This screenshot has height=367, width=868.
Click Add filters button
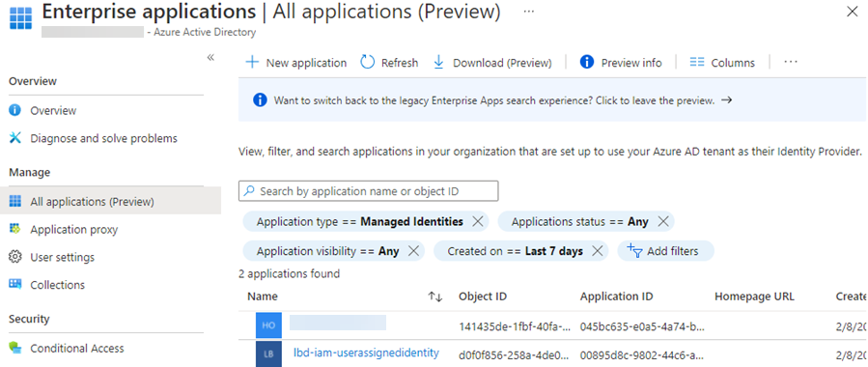(665, 251)
